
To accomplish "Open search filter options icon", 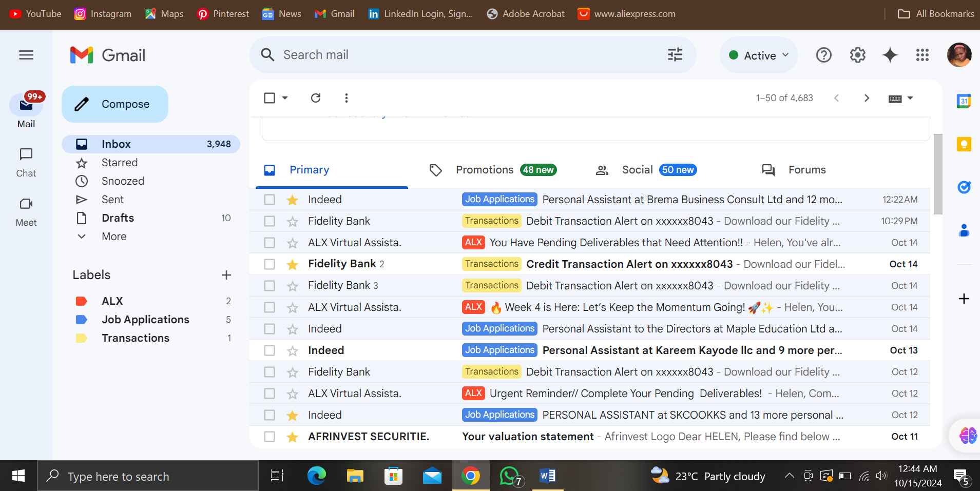I will (x=675, y=54).
